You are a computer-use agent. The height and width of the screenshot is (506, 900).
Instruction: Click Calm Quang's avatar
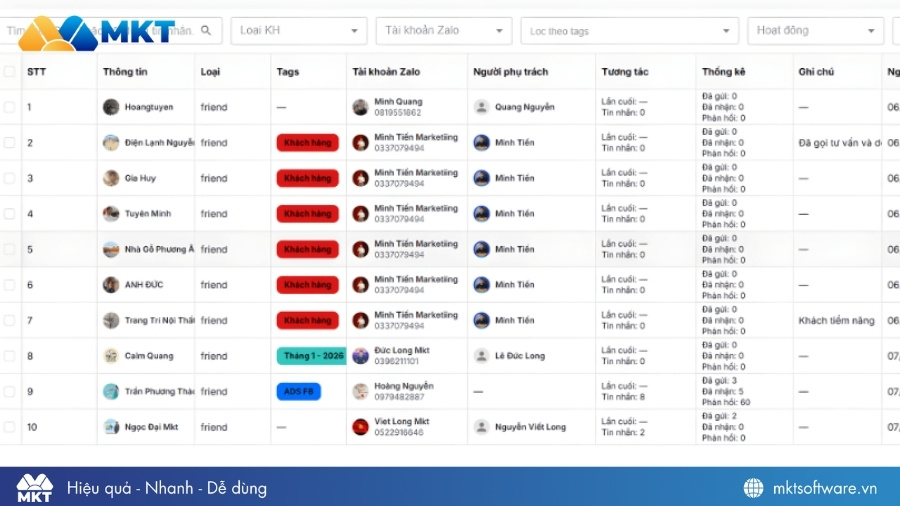click(x=111, y=356)
